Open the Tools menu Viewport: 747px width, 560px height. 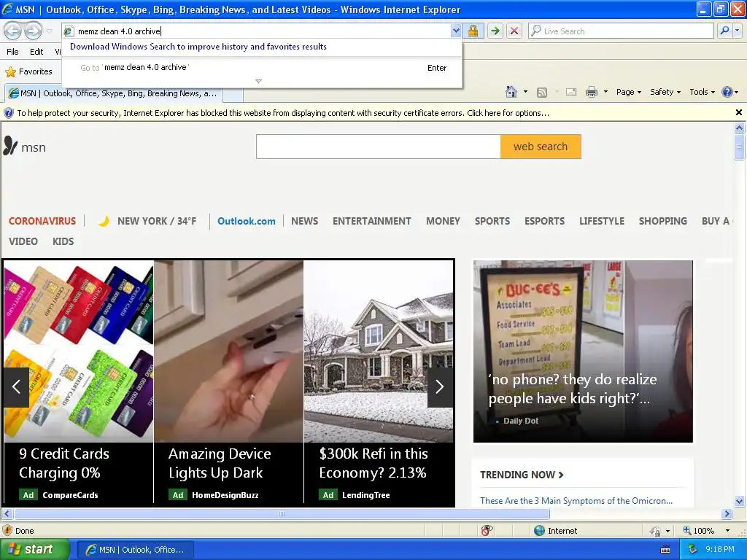point(703,92)
